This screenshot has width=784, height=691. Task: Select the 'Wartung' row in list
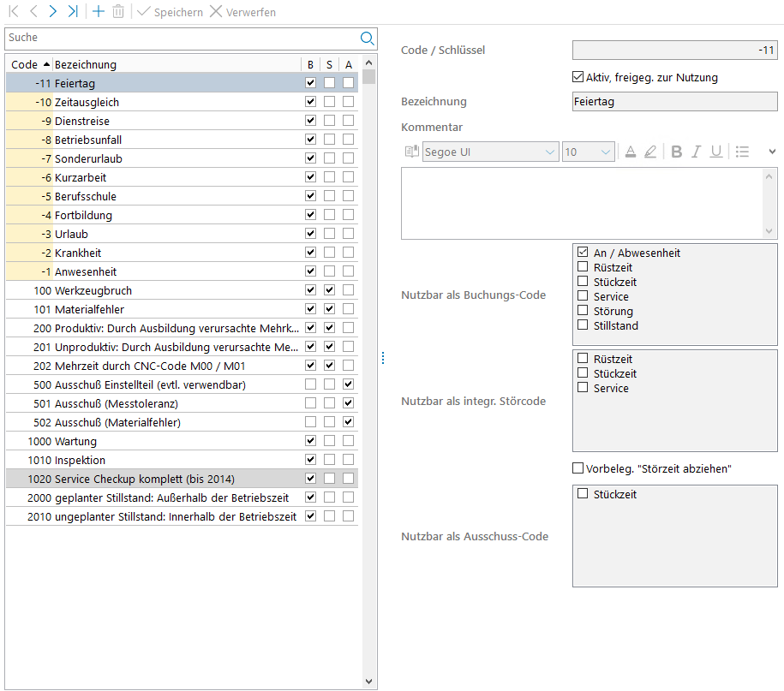tap(75, 441)
